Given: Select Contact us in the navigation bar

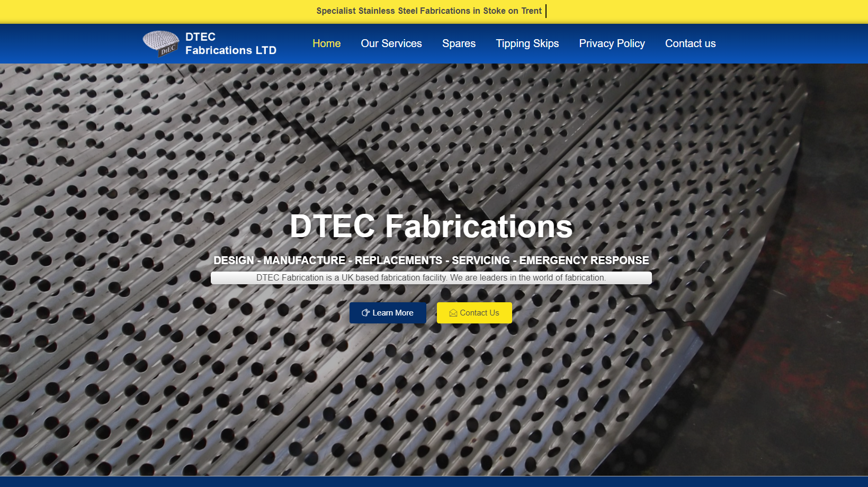Looking at the screenshot, I should 690,43.
